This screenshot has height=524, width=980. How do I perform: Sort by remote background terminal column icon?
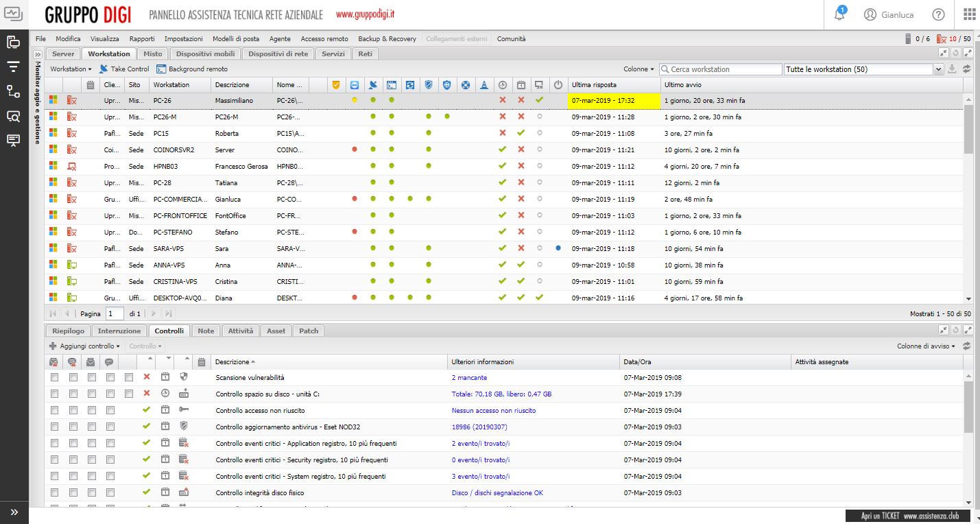391,85
